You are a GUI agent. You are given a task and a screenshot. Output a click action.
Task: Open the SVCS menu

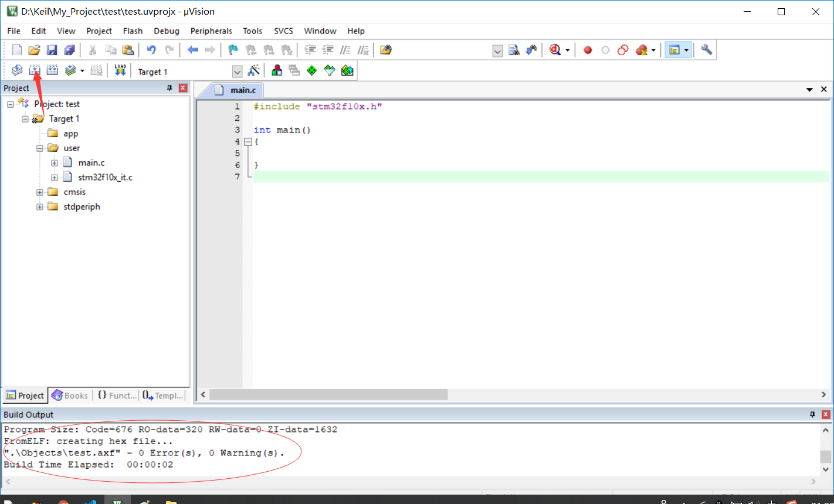tap(283, 31)
